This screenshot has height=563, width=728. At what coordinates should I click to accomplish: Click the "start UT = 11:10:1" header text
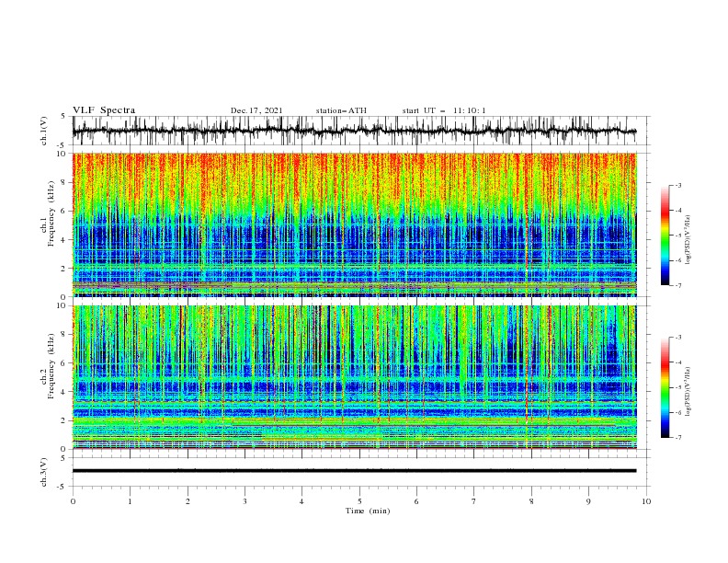(x=444, y=110)
